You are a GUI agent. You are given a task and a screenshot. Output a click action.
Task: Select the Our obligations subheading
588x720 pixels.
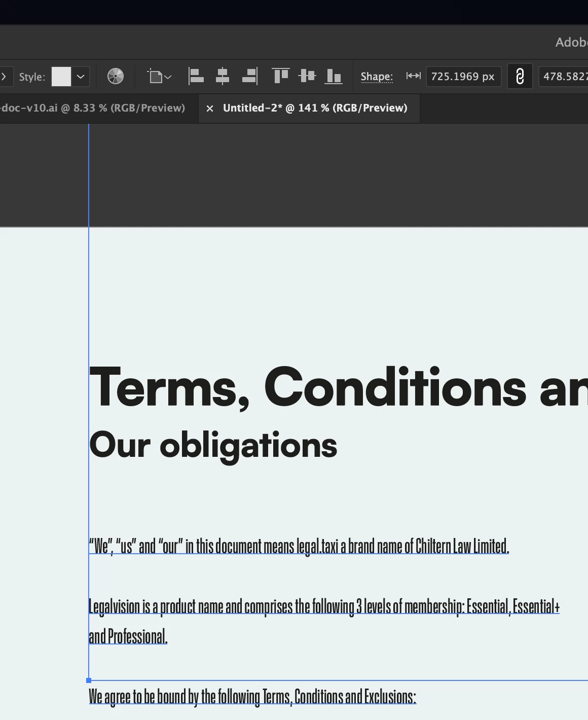(x=213, y=446)
